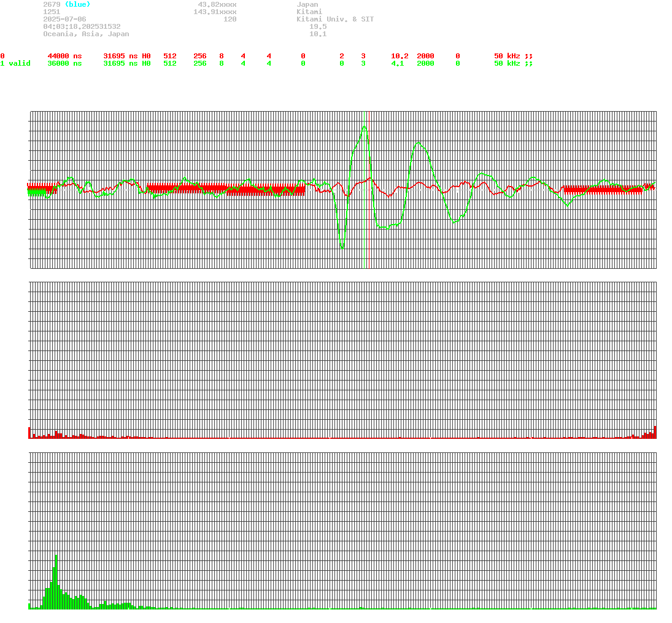
Task: Click the red channel's 44000 ns value
Action: click(x=64, y=56)
